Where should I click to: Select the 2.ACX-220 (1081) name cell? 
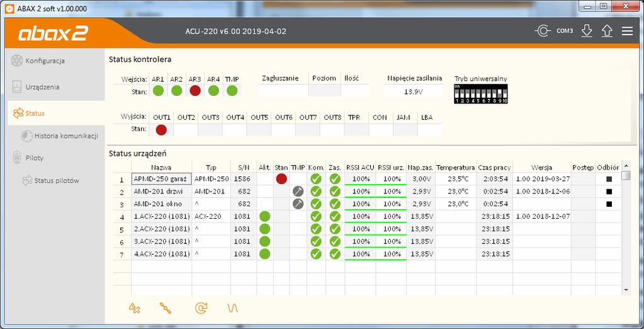tap(161, 229)
